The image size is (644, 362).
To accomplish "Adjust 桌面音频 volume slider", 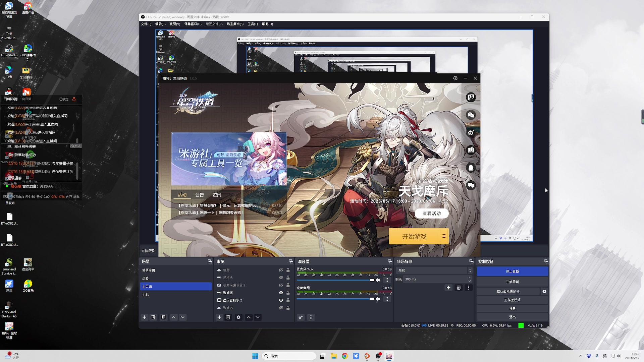I will click(x=335, y=299).
